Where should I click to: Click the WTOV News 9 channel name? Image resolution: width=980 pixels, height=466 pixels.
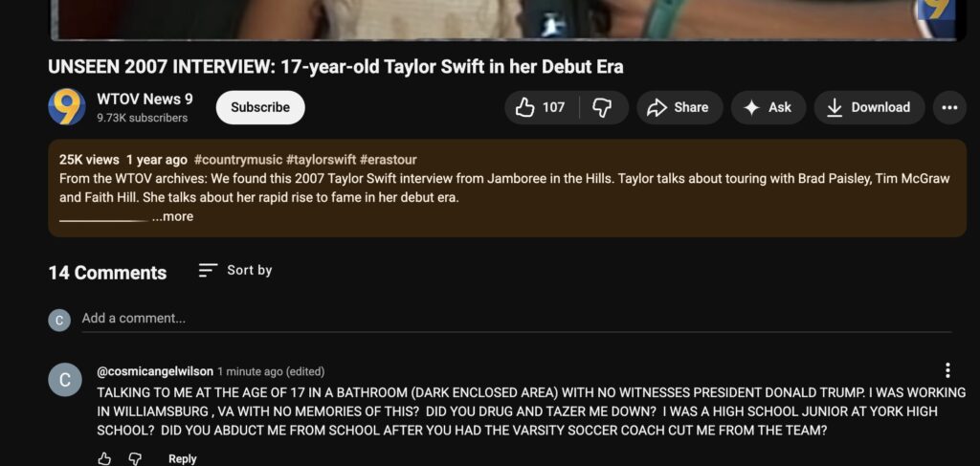tap(145, 99)
